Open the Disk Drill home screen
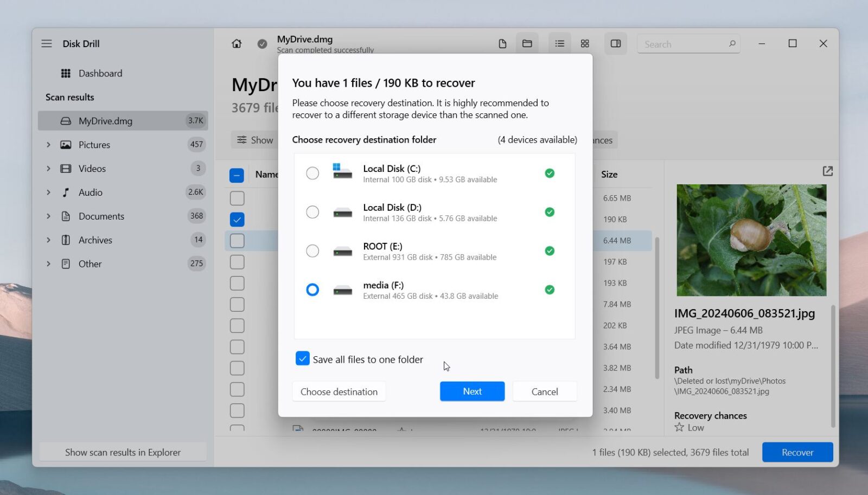This screenshot has width=868, height=495. click(237, 43)
